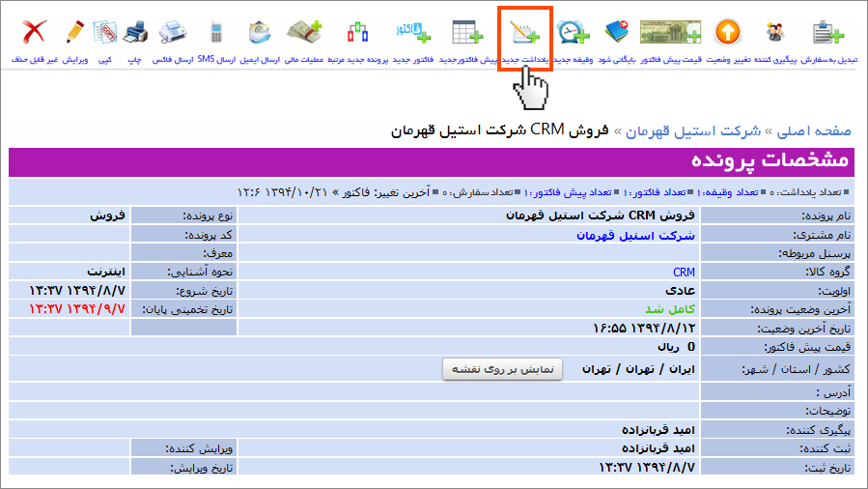This screenshot has width=868, height=489.
Task: Open the send fax (ارسال فاکس) icon
Action: tap(173, 32)
